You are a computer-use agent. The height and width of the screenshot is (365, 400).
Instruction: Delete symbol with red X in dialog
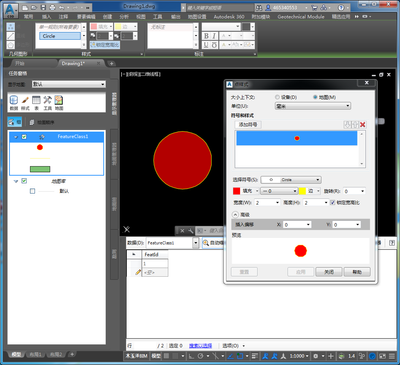point(363,124)
